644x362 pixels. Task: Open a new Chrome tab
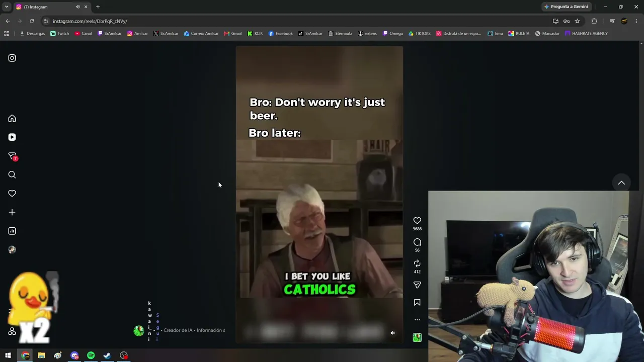(x=98, y=7)
